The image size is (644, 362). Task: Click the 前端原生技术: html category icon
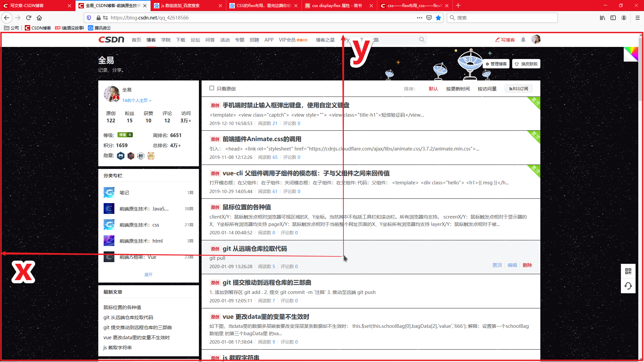[x=109, y=241]
